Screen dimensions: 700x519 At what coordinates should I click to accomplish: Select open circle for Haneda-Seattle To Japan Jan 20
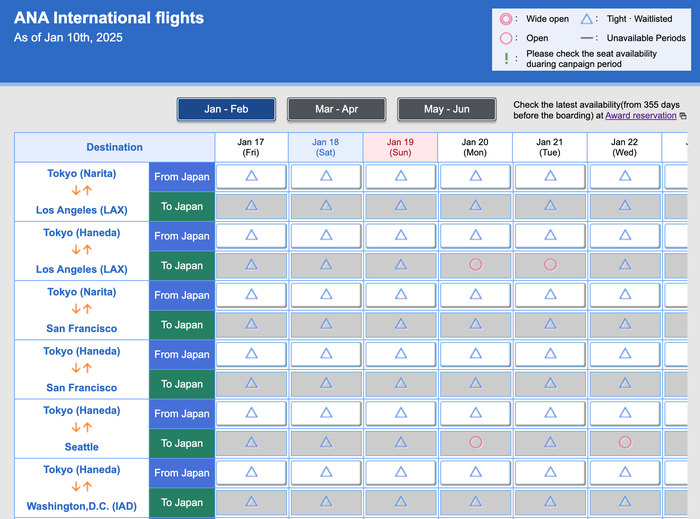click(475, 442)
